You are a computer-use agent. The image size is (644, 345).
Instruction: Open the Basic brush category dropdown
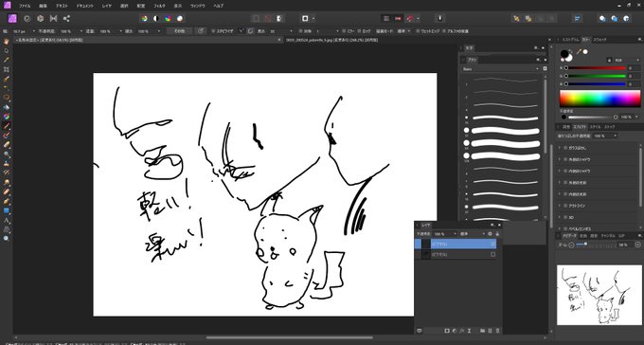(x=501, y=69)
